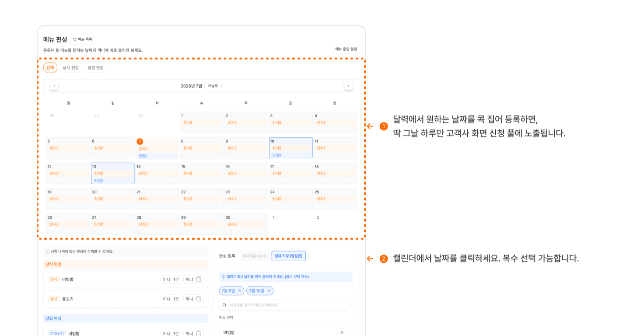Switch to the 당일 편성 filter tab
Screen dimensions: 644x336
pyautogui.click(x=96, y=67)
